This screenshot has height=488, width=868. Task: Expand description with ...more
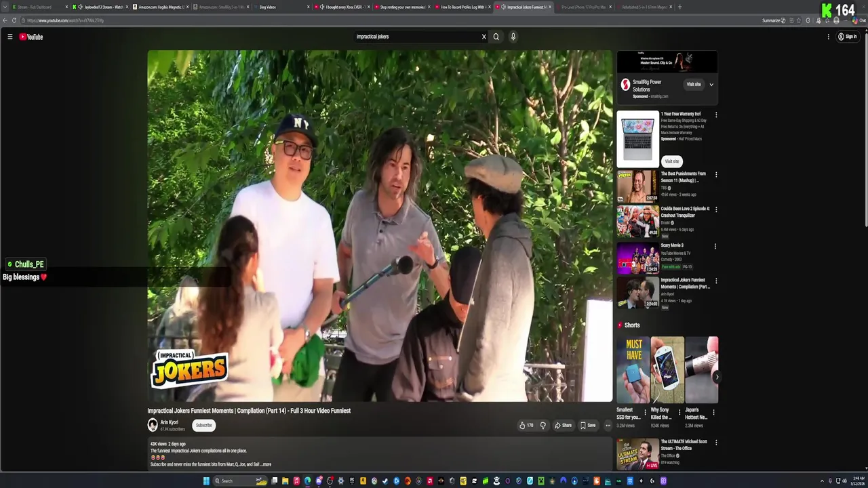coord(266,464)
